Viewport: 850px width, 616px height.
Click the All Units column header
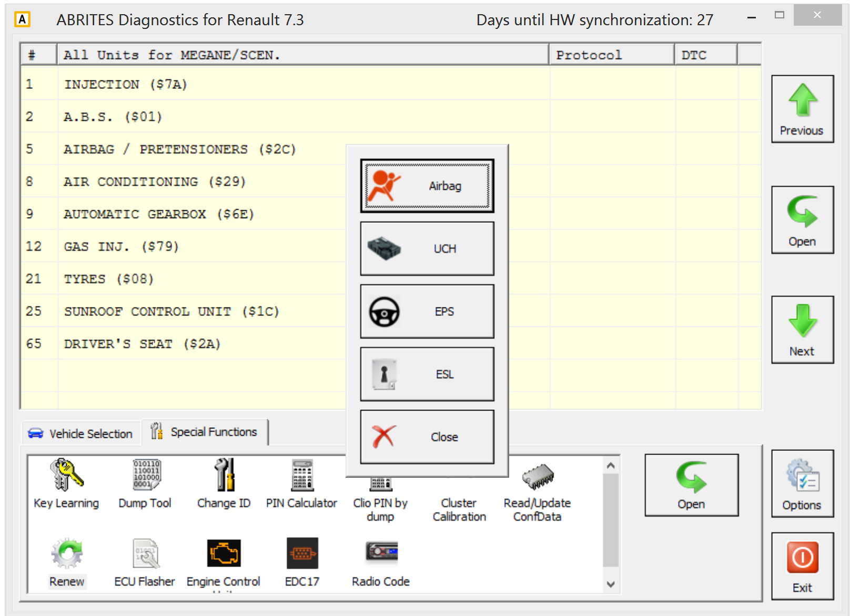(x=303, y=55)
